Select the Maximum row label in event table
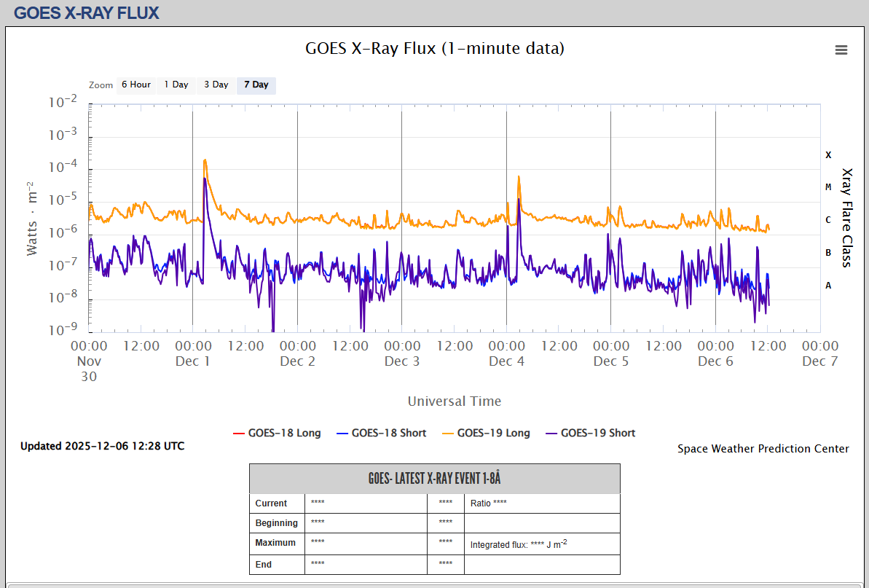 pyautogui.click(x=275, y=543)
